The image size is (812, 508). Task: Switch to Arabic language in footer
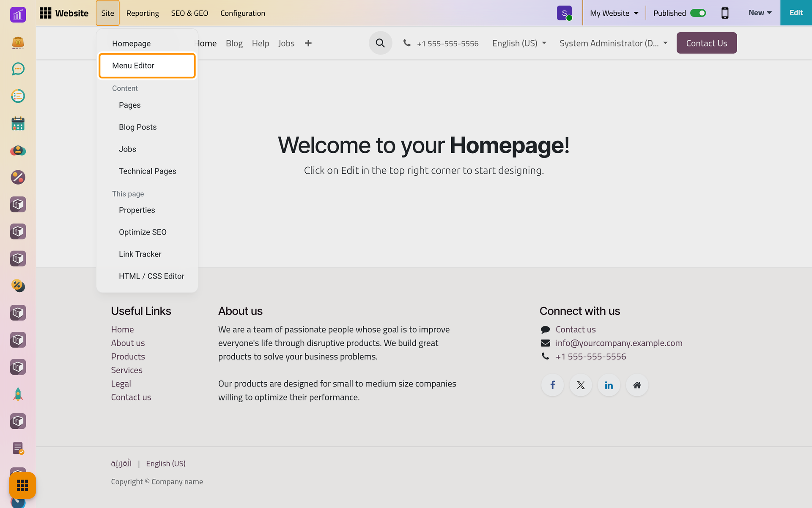point(121,463)
